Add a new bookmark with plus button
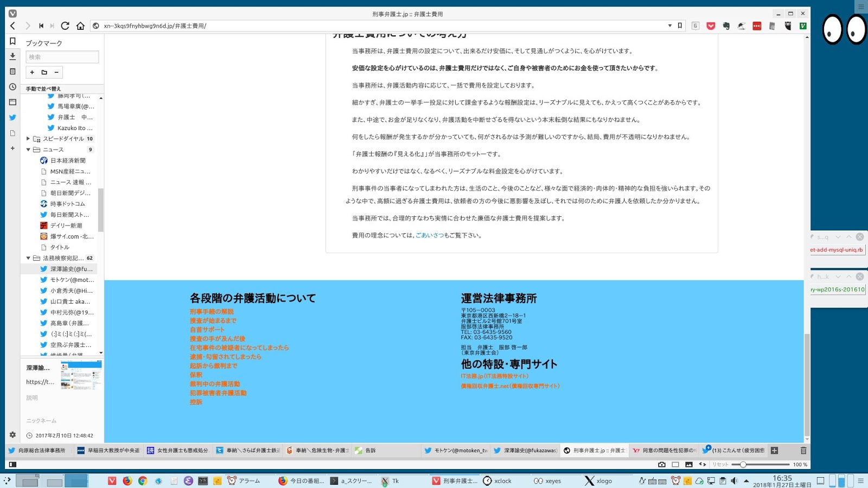Screen dimensions: 868x488 click(32, 72)
